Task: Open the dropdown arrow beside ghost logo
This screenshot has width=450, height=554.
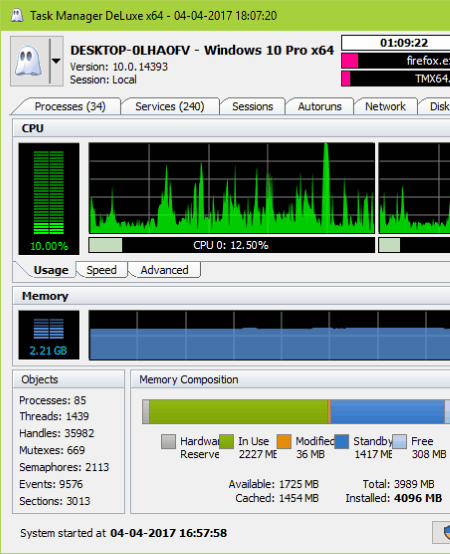Action: (56, 61)
